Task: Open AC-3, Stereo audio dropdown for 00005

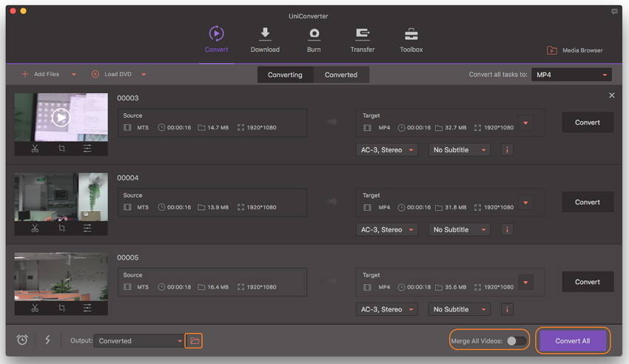Action: click(387, 309)
